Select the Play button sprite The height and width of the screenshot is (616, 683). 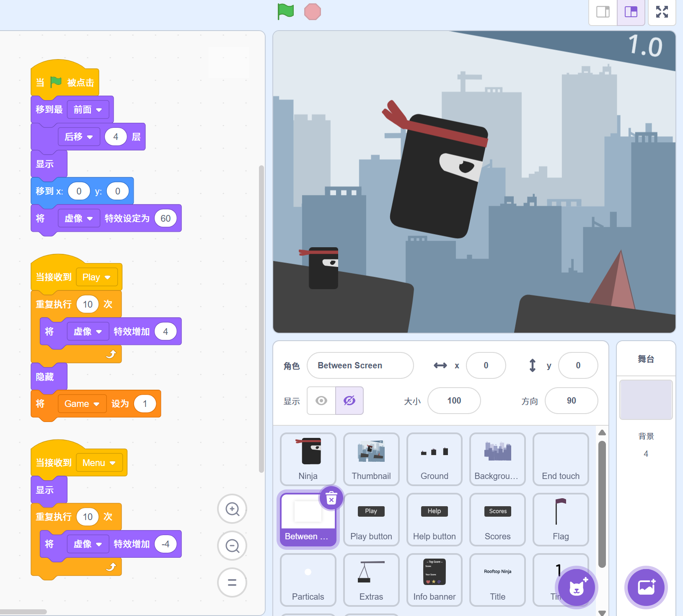click(x=371, y=520)
